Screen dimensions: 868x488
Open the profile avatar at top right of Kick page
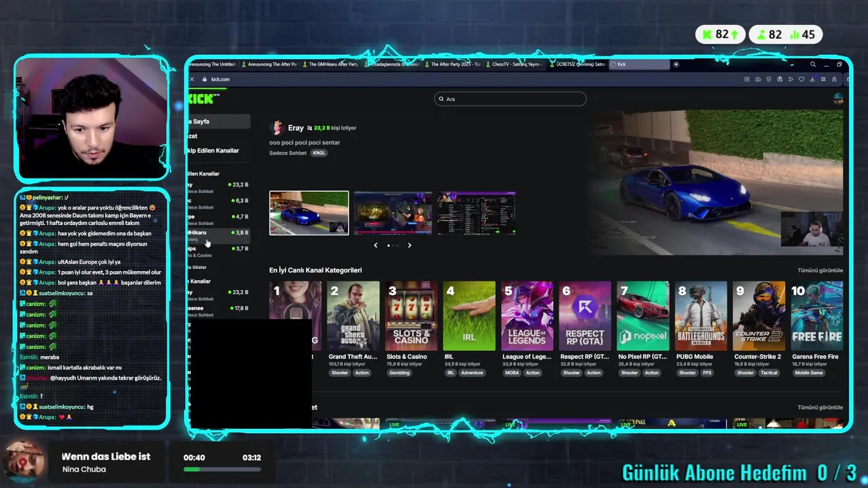pos(838,99)
